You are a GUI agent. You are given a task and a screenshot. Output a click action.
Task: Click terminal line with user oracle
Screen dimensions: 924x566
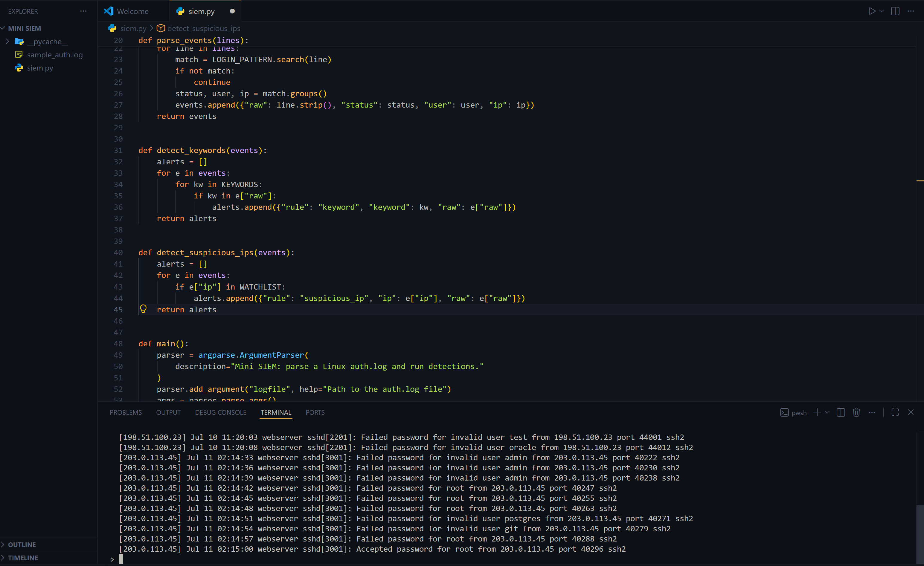pyautogui.click(x=406, y=448)
